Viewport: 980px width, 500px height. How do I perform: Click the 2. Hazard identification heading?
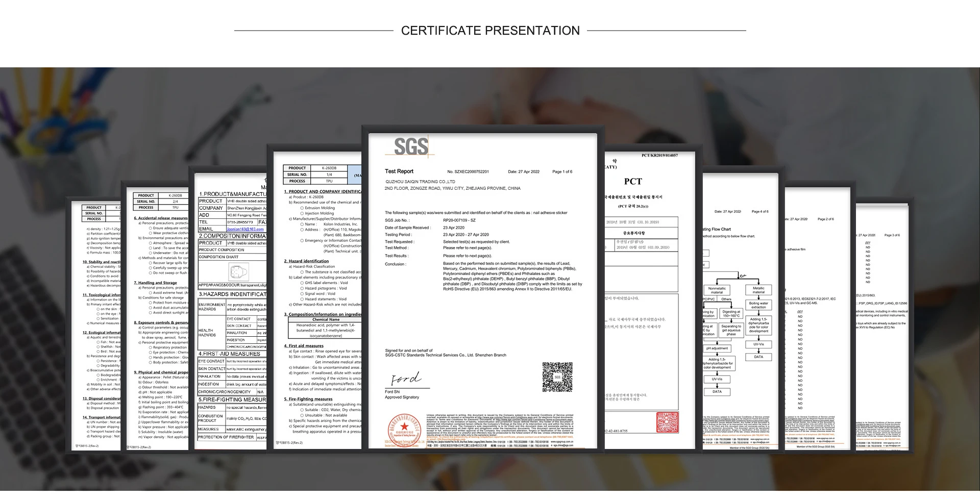306,261
